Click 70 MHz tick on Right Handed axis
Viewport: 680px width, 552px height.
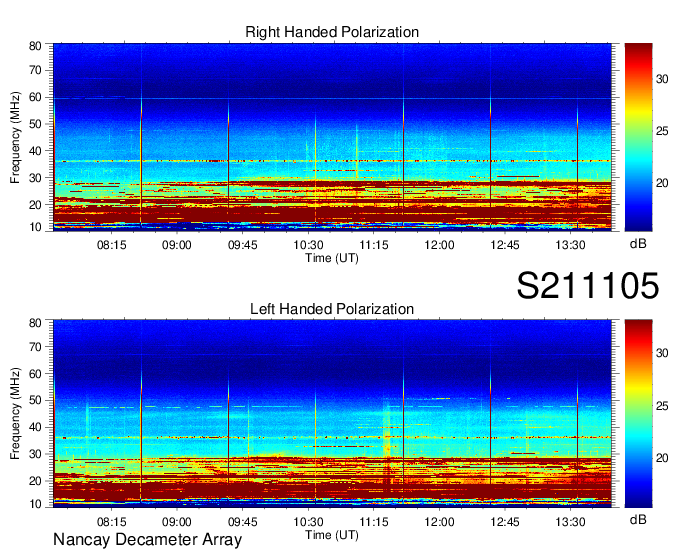(x=35, y=70)
